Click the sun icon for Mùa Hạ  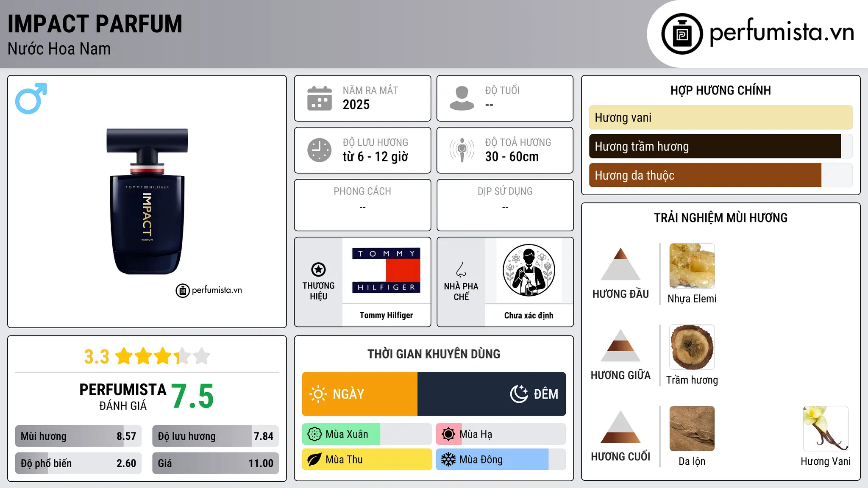[448, 434]
